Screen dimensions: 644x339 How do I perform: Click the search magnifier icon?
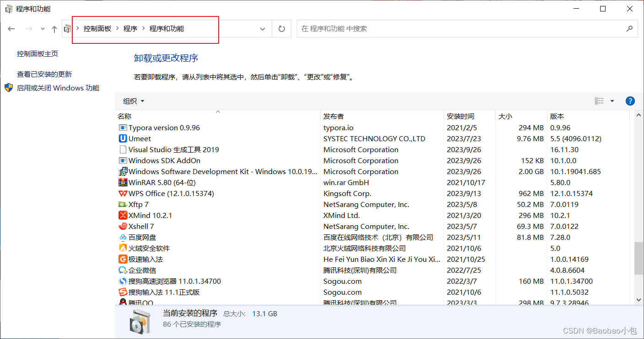(629, 28)
